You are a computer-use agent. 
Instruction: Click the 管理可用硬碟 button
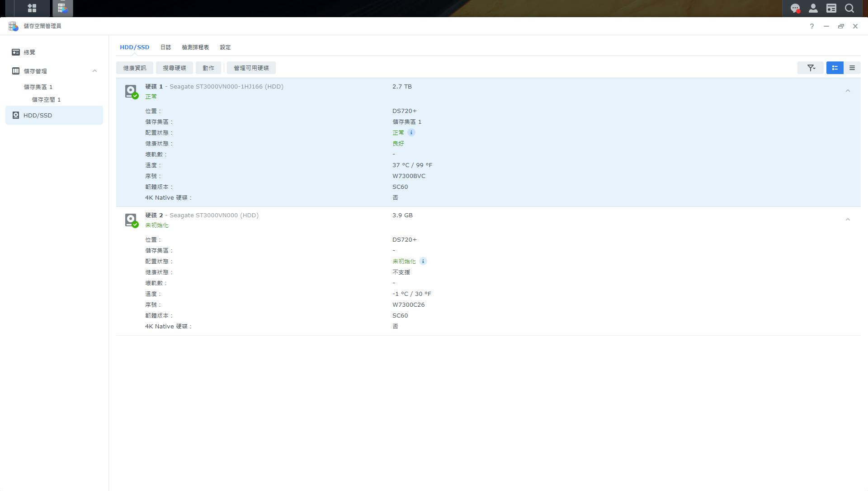pos(251,68)
